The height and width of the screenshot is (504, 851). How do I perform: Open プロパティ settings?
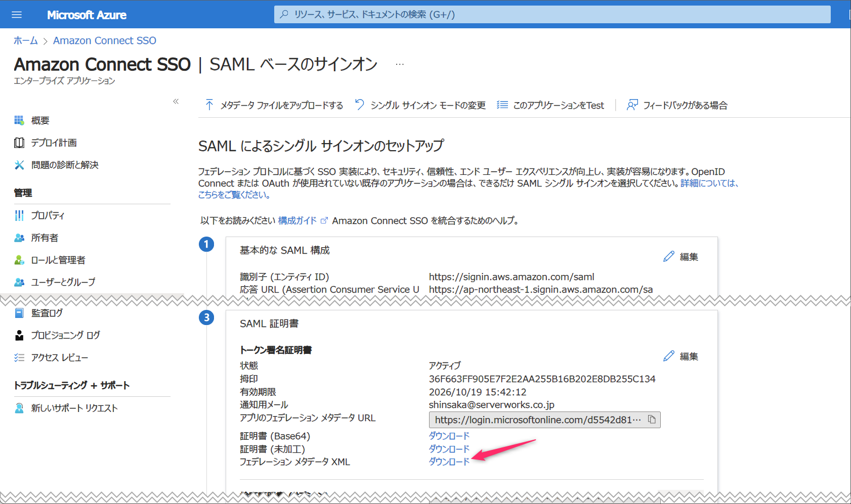[x=48, y=215]
